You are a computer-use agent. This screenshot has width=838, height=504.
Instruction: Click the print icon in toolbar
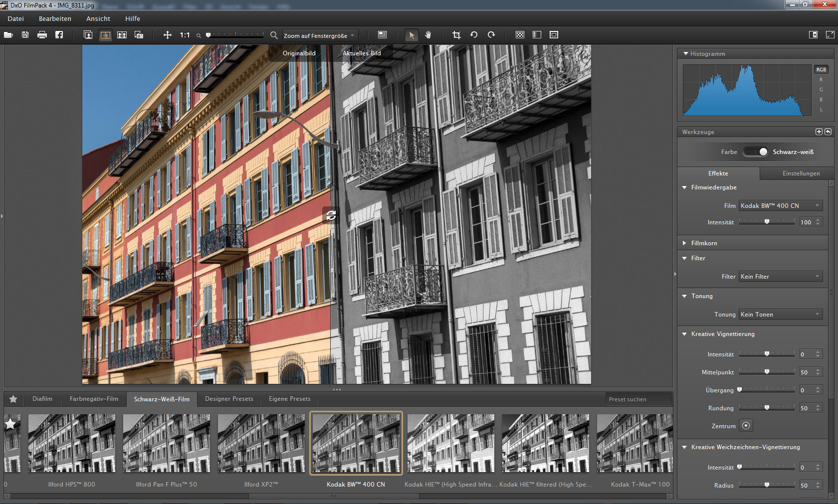click(x=42, y=35)
